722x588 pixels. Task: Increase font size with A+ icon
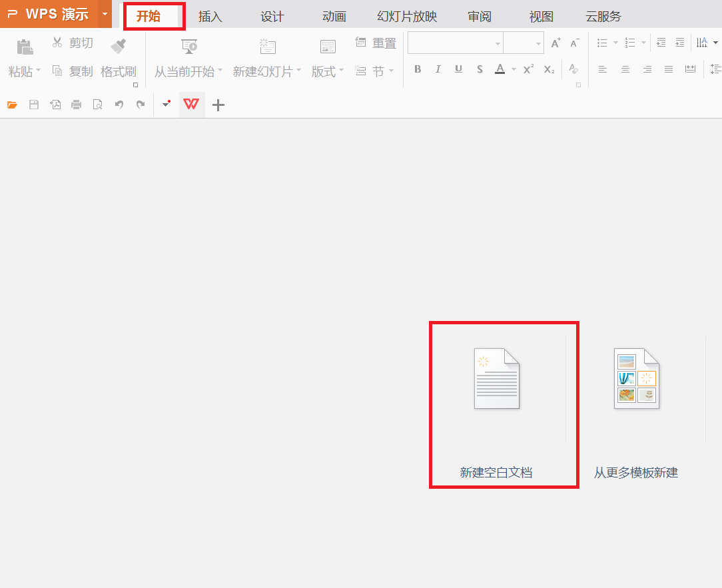(x=555, y=43)
